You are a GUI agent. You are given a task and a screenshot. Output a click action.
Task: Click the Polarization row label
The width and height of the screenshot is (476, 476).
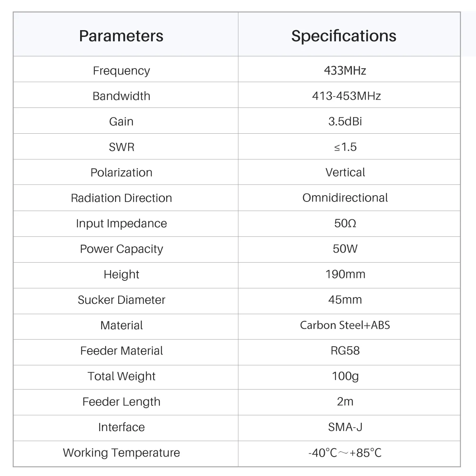pyautogui.click(x=121, y=173)
